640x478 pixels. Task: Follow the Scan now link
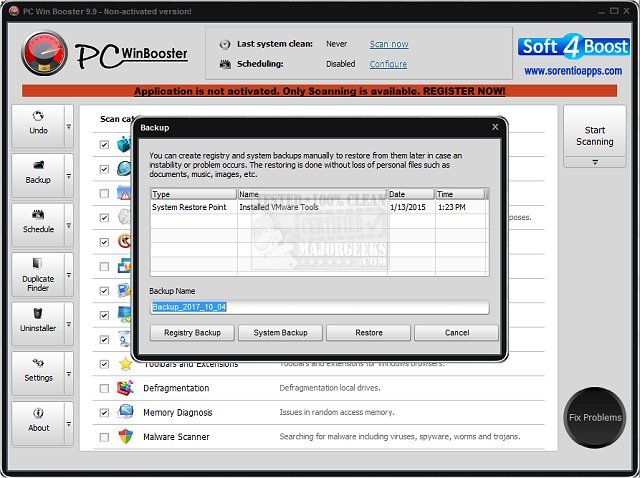coord(389,44)
